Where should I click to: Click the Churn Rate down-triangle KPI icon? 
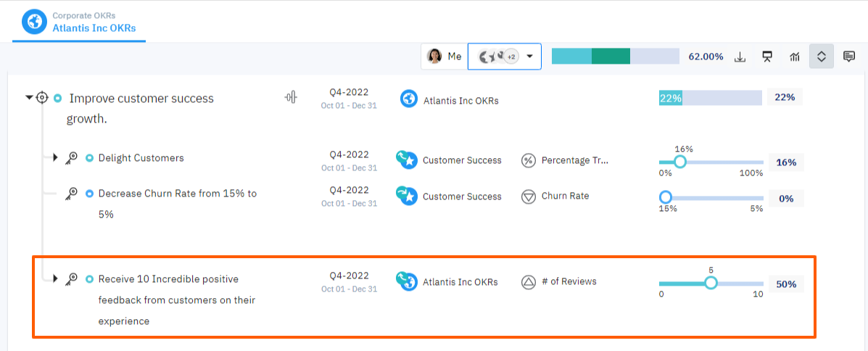tap(529, 197)
